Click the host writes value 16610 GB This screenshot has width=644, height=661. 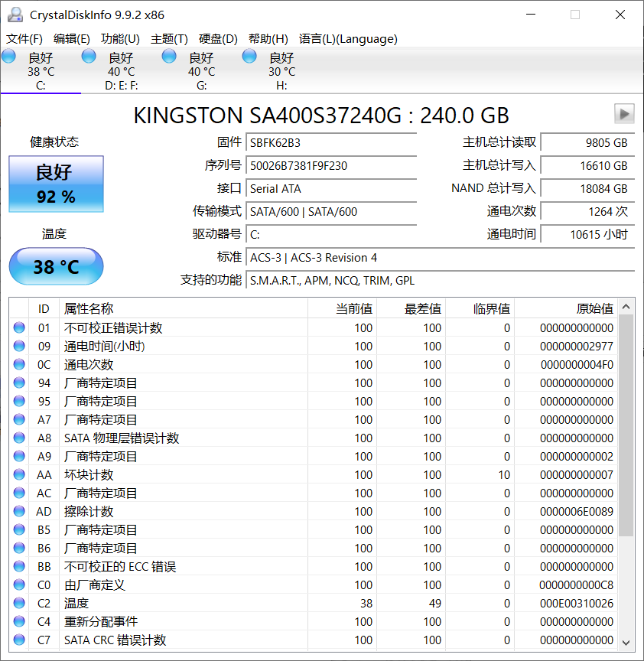point(587,165)
